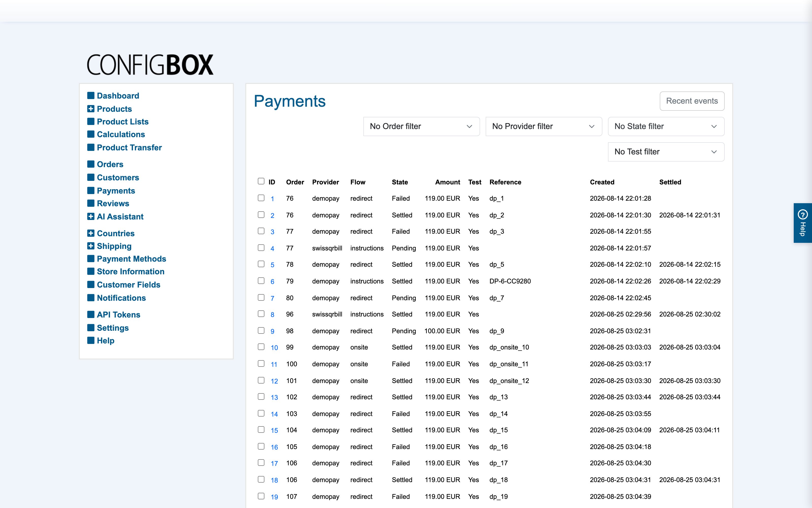
Task: Open Settings menu item
Action: (113, 328)
